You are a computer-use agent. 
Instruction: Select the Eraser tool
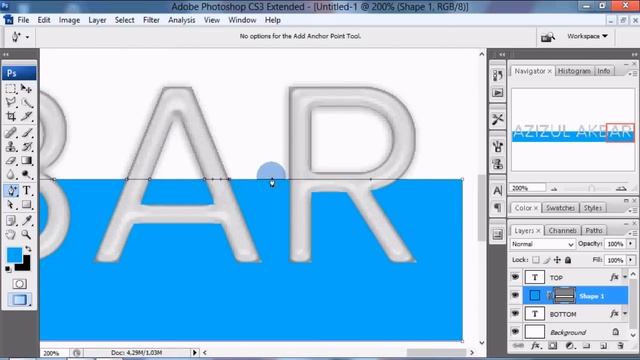coord(11,161)
